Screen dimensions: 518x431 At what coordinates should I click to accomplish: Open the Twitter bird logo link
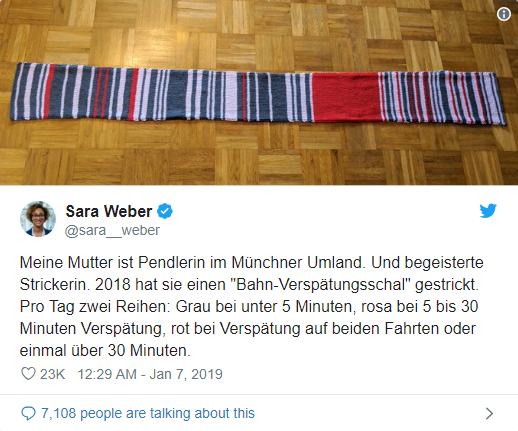[x=488, y=210]
